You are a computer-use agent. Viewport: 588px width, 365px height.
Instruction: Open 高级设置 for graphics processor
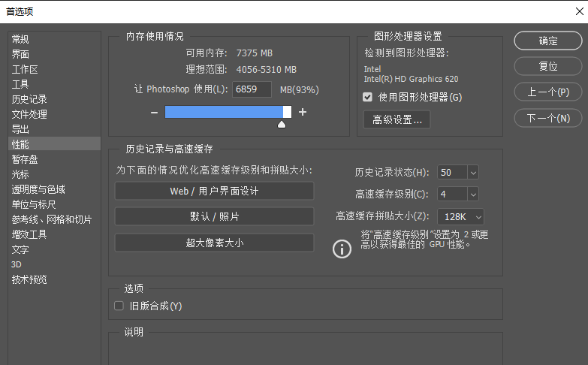pos(397,119)
